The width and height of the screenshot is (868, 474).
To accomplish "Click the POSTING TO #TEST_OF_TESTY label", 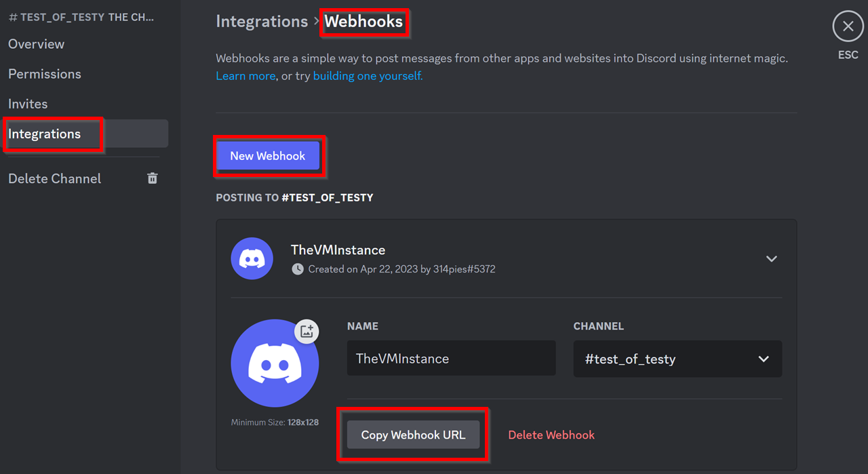I will coord(294,198).
